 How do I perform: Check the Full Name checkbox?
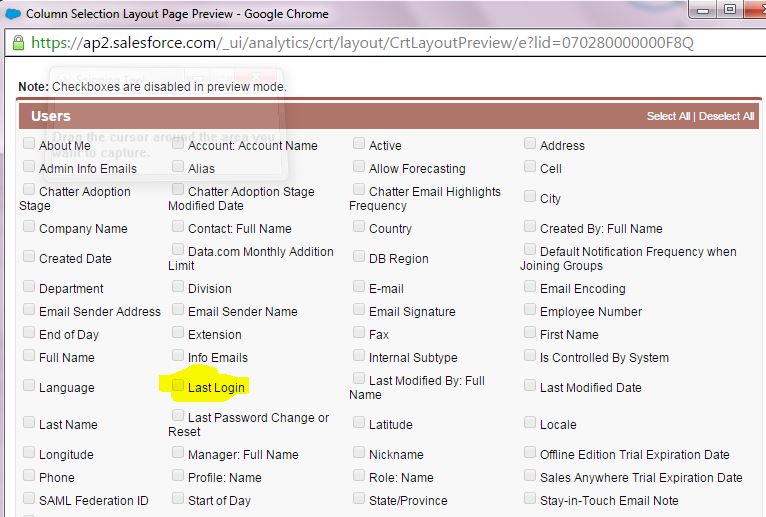(29, 355)
